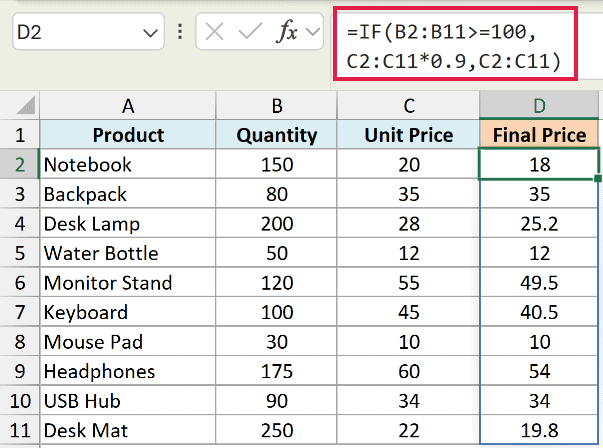Select row 2 header
The width and height of the screenshot is (603, 448).
pyautogui.click(x=20, y=164)
